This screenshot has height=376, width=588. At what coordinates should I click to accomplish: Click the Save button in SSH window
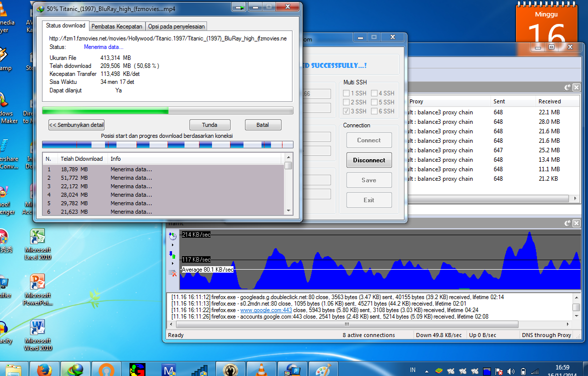tap(369, 180)
